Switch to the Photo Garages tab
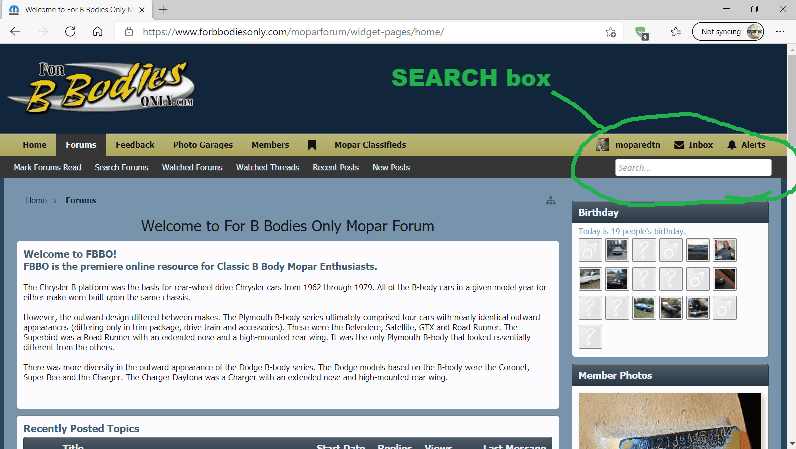This screenshot has height=449, width=796. (x=203, y=145)
